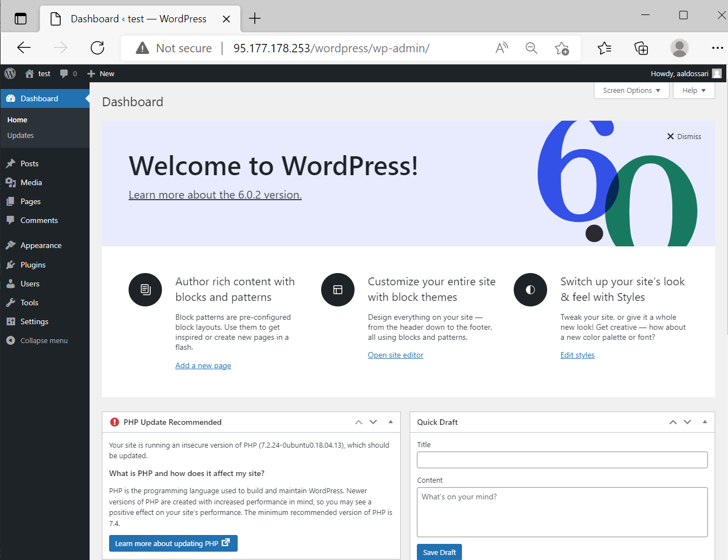
Task: Select Home submenu item
Action: (x=17, y=120)
